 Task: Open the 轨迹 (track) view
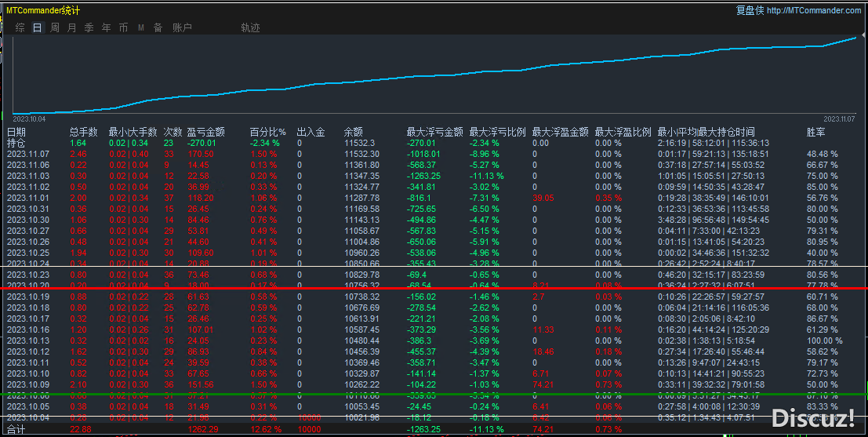click(250, 27)
